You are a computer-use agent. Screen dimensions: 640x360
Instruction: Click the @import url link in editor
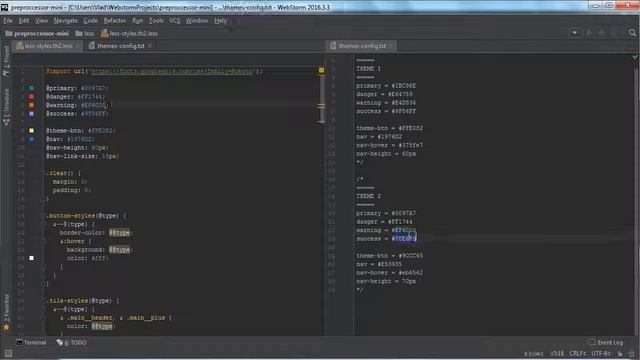tap(172, 71)
